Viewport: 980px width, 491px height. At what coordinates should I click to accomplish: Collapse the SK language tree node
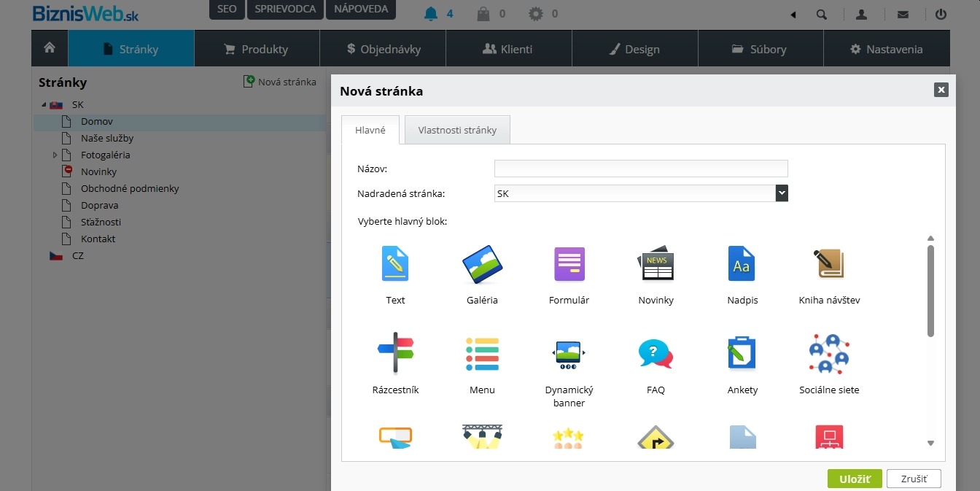44,105
